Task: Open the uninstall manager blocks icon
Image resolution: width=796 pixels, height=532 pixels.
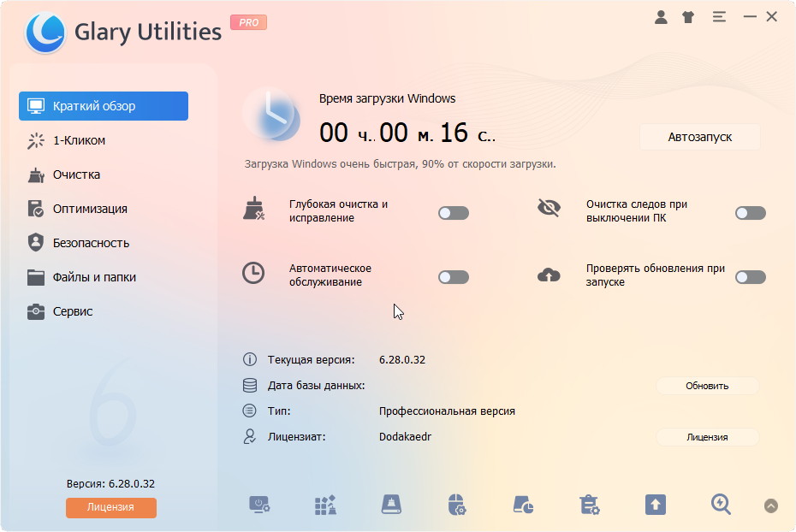Action: [325, 505]
